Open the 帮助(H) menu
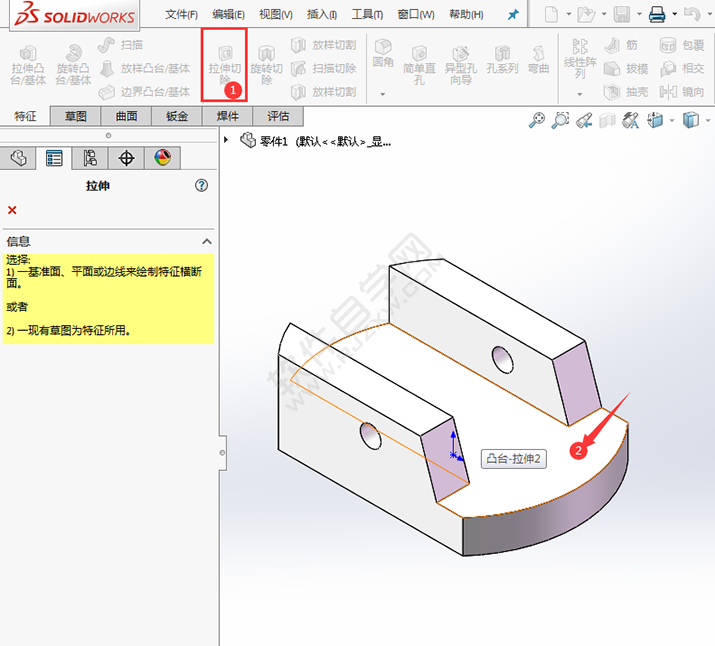The width and height of the screenshot is (715, 646). (x=466, y=15)
